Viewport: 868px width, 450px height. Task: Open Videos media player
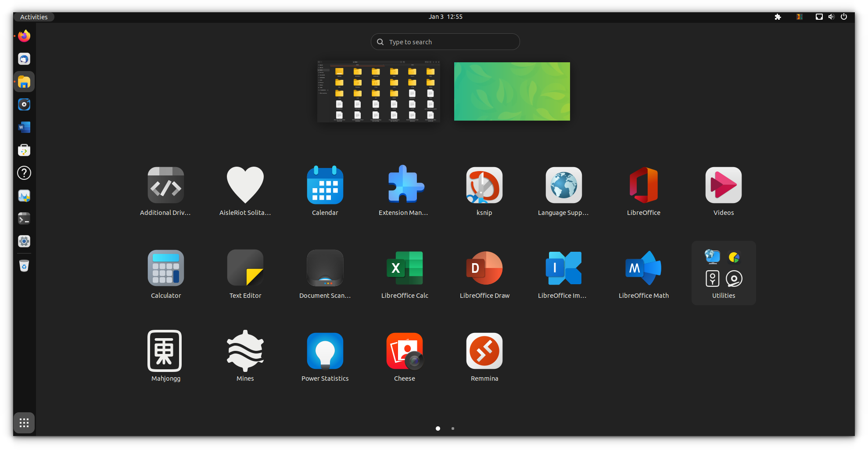coord(723,185)
